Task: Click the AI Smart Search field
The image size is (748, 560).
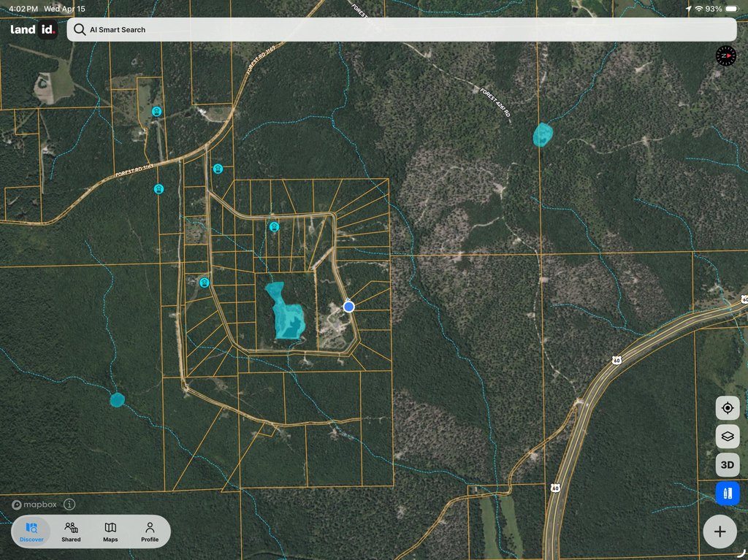Action: pos(402,30)
